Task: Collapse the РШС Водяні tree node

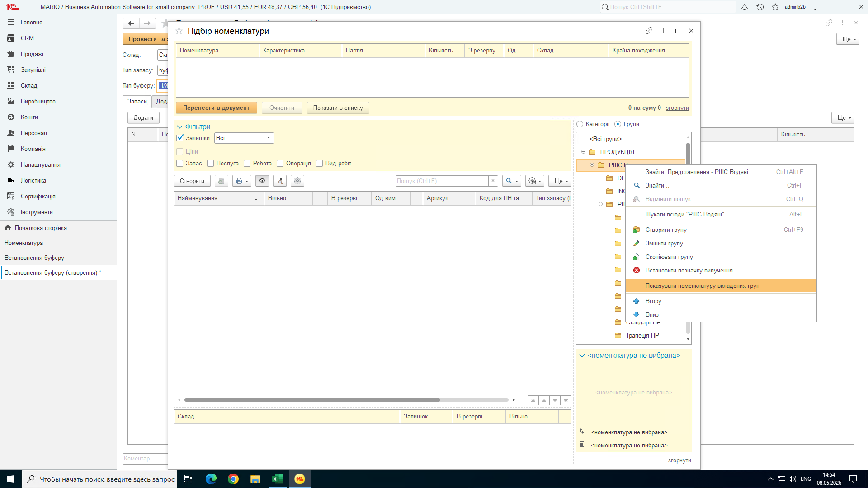Action: pos(592,165)
